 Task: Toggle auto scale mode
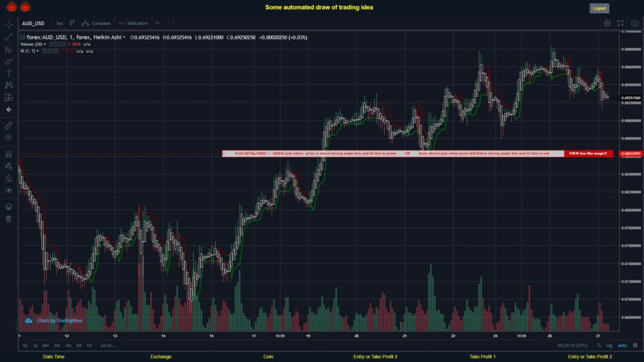tap(623, 346)
